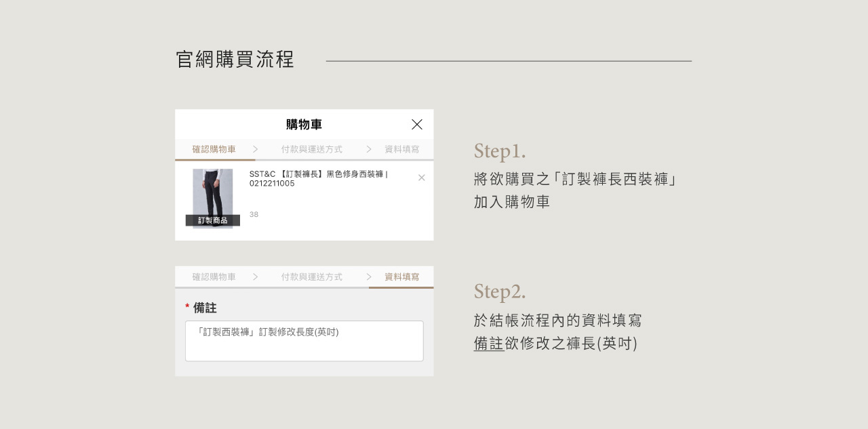The height and width of the screenshot is (429, 868).
Task: Close the 購物車 panel with the X icon
Action: tap(416, 125)
